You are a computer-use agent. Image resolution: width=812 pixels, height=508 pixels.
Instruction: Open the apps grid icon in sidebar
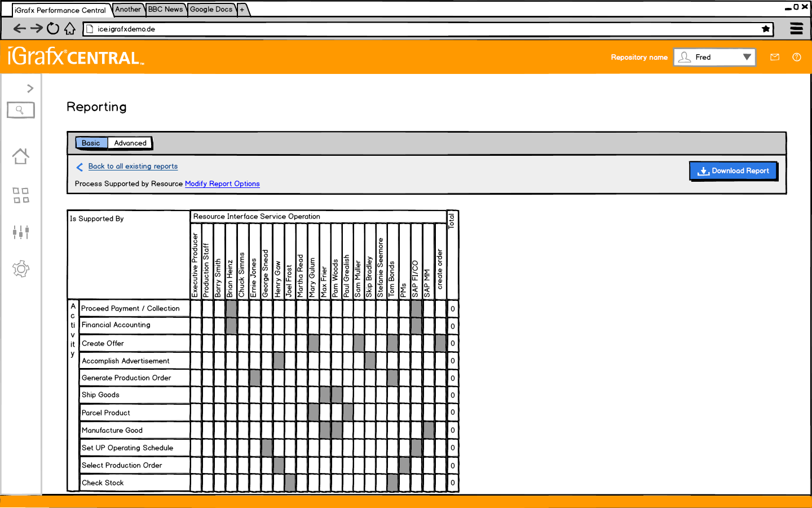[20, 195]
